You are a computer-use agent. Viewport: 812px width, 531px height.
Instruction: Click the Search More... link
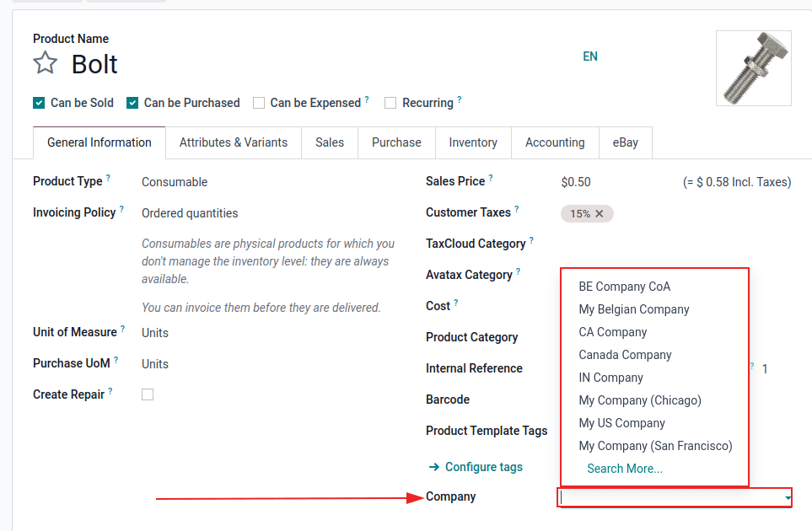pyautogui.click(x=625, y=469)
